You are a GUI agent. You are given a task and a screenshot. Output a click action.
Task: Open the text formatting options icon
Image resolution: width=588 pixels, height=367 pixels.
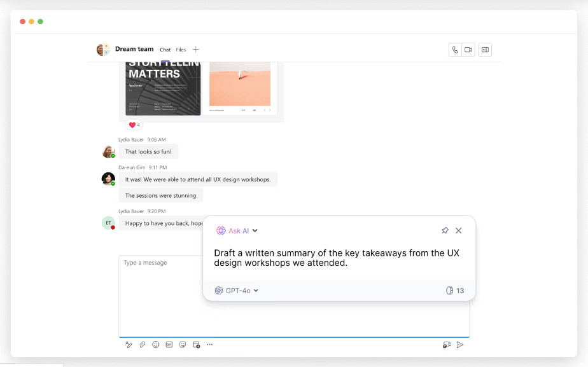pyautogui.click(x=129, y=345)
